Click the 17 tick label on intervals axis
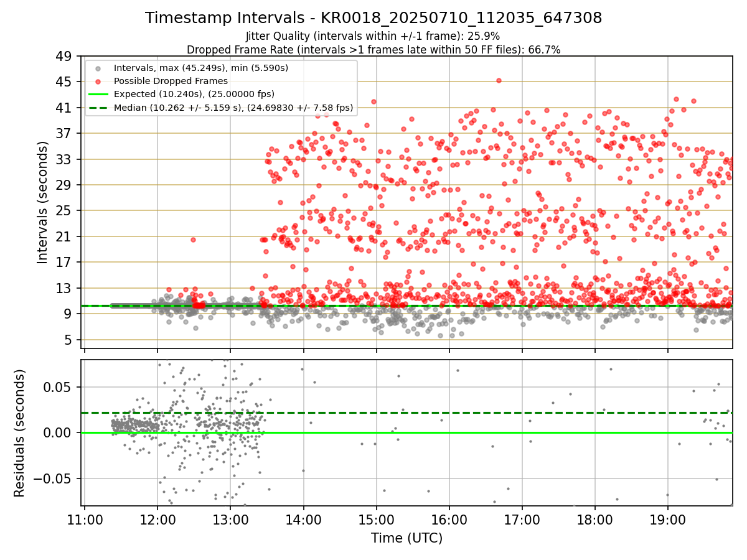747x560 pixels. click(64, 262)
